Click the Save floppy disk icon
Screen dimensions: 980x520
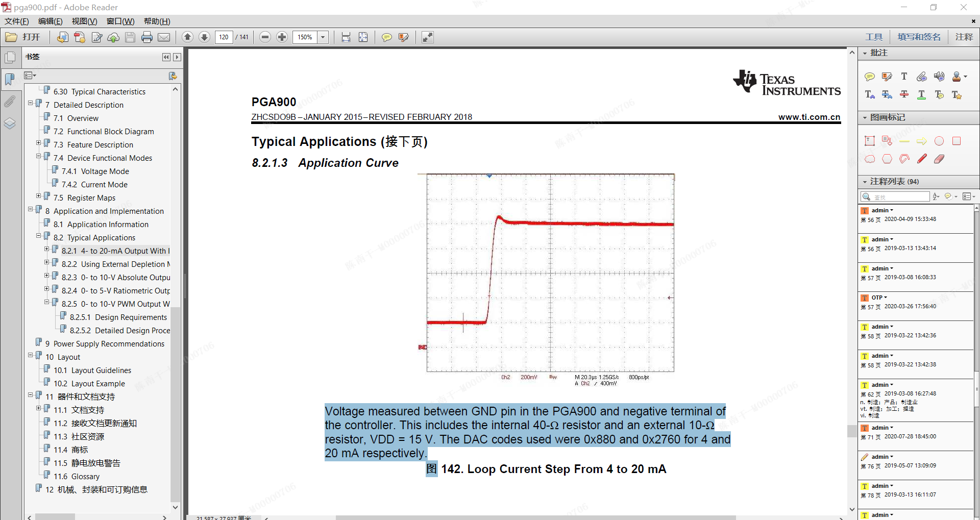coord(130,37)
